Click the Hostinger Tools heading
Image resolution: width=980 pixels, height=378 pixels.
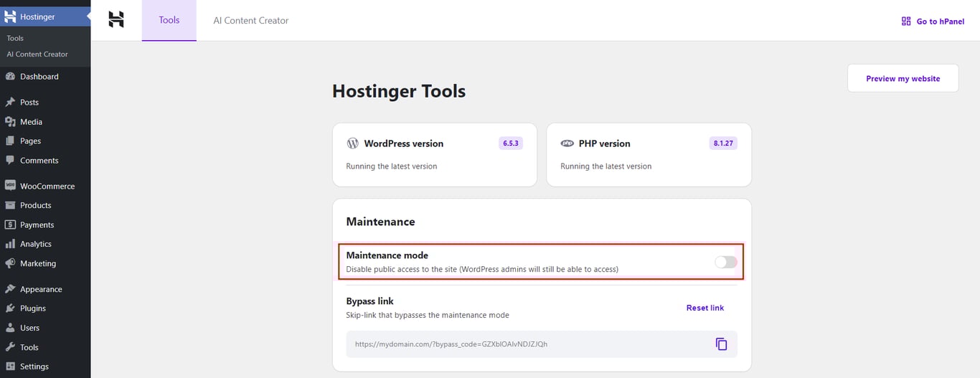399,91
